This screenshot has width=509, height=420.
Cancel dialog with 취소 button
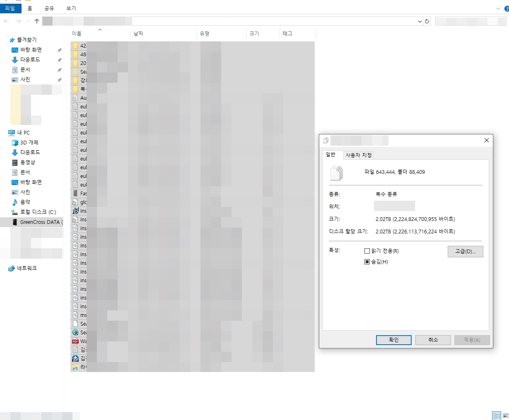433,340
